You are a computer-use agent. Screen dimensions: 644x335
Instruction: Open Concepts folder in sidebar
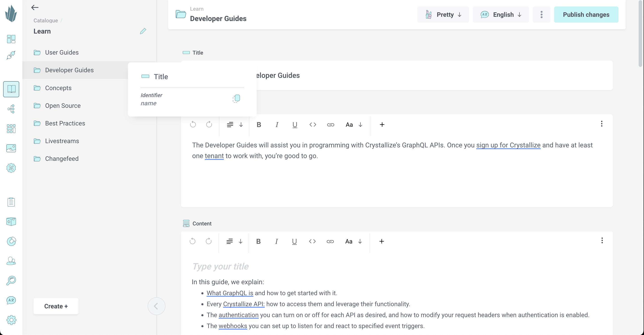(x=58, y=88)
